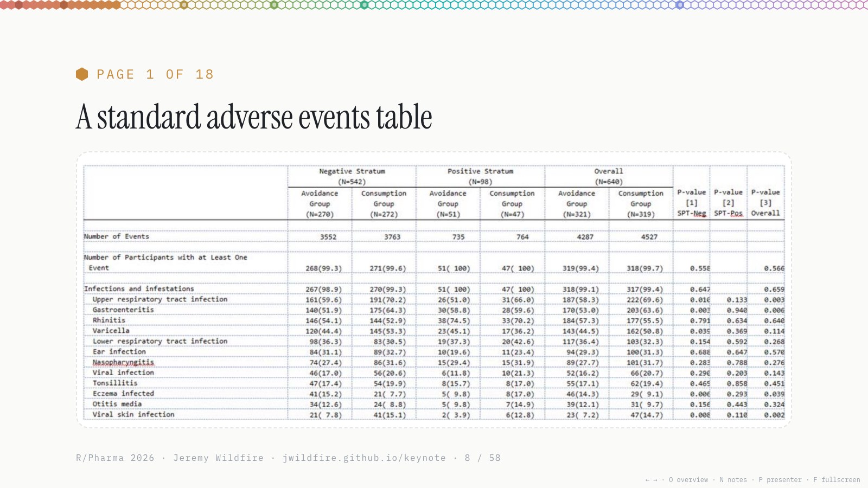Image resolution: width=868 pixels, height=488 pixels.
Task: Click the '3552' events cell
Action: [x=328, y=237]
